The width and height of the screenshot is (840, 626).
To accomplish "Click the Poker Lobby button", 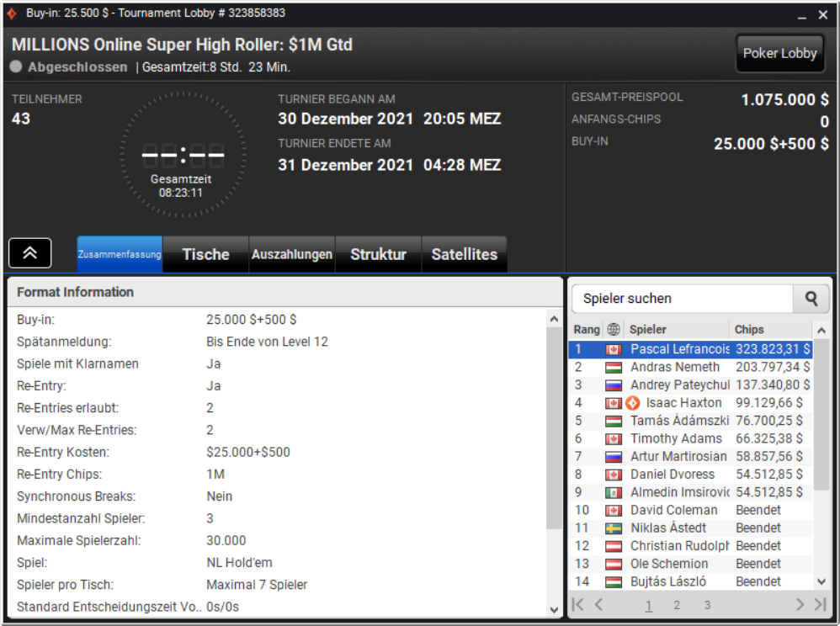I will point(779,53).
